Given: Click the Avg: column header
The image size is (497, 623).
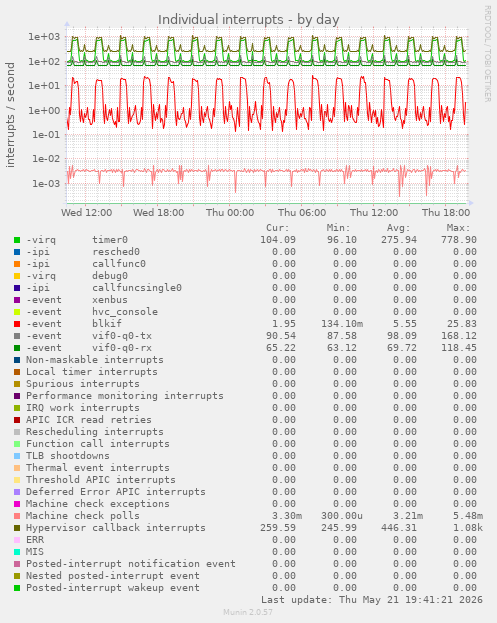Looking at the screenshot, I should 398,228.
